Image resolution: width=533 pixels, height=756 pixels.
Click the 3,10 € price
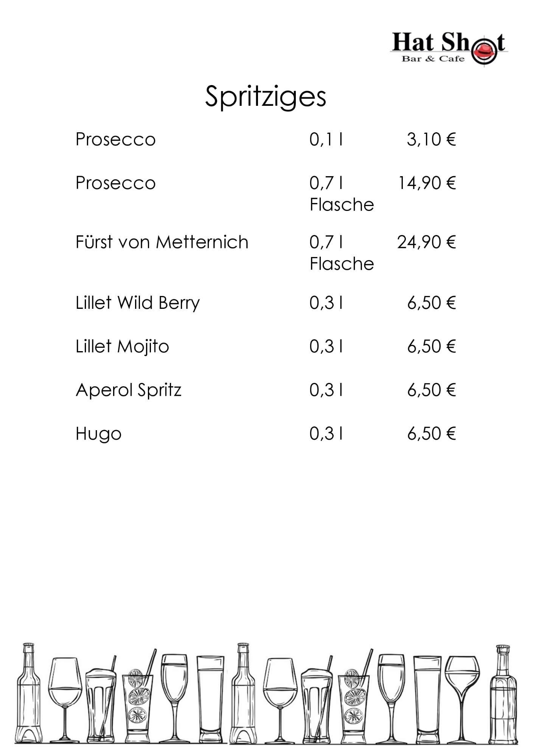tap(431, 139)
